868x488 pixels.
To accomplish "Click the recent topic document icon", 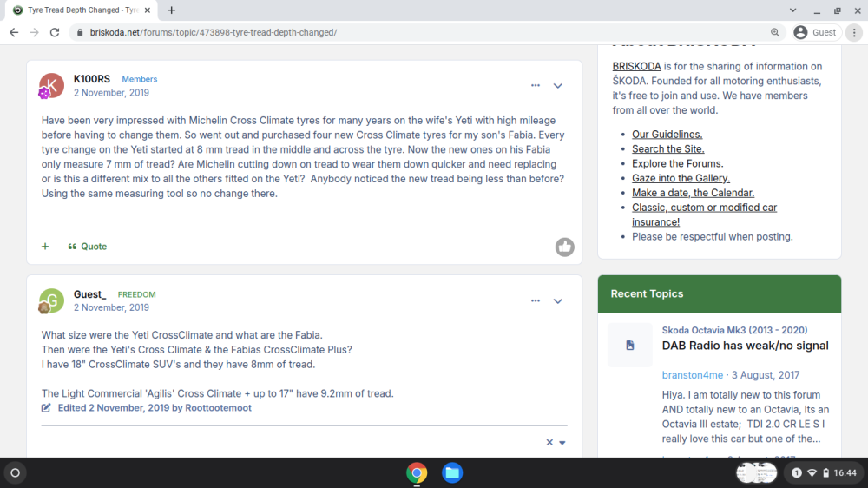I will (630, 345).
